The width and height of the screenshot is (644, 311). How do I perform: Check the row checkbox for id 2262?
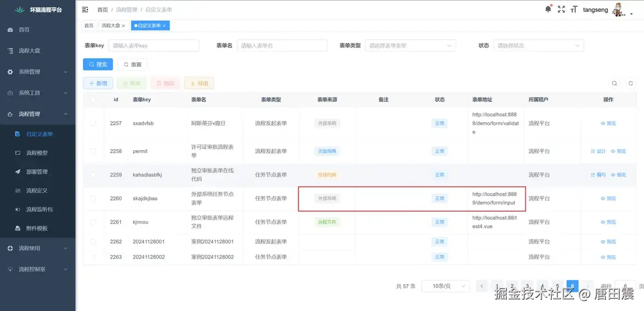pos(93,242)
